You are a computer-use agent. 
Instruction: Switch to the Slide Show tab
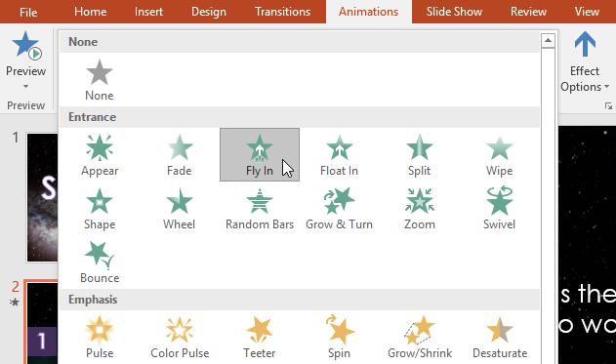(454, 12)
